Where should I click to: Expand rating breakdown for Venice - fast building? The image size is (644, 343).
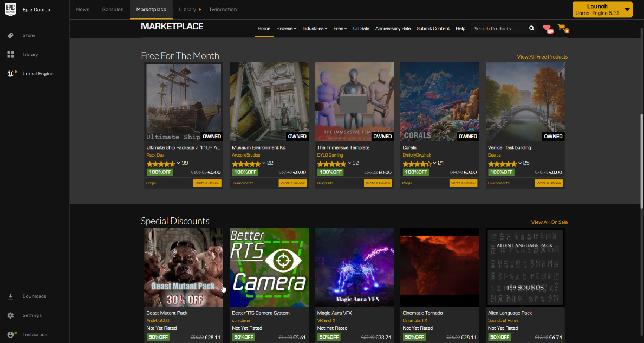click(x=520, y=163)
